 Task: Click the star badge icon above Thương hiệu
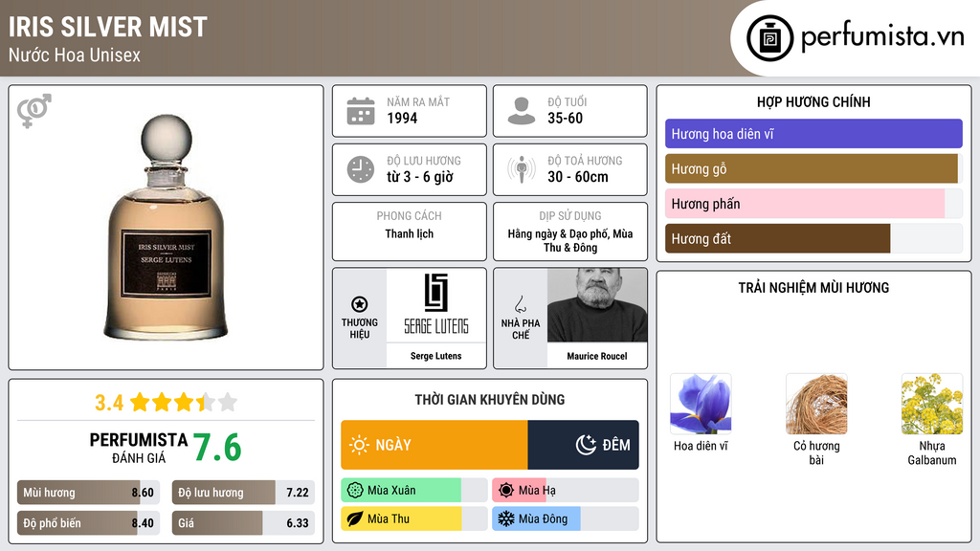(x=360, y=304)
